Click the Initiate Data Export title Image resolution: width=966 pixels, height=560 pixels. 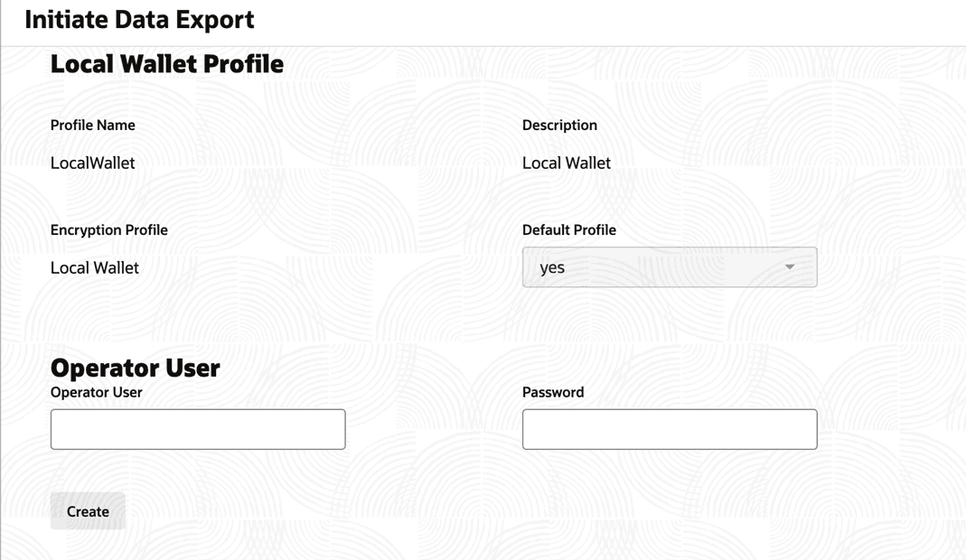[139, 20]
